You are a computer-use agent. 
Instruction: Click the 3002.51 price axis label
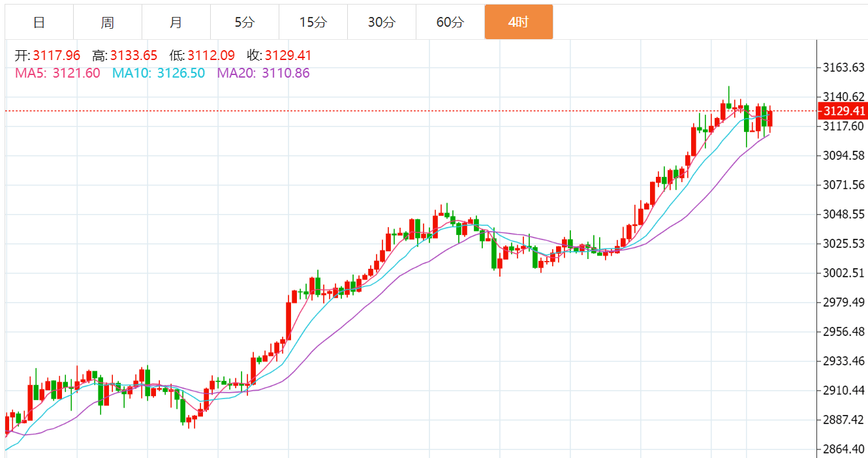(843, 273)
